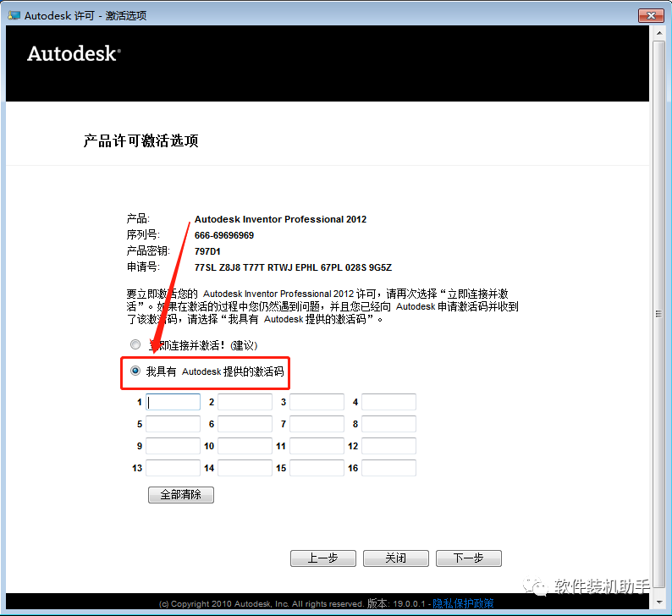The image size is (672, 616).
Task: Click the request code 77SL Z8J8 text
Action: (293, 267)
